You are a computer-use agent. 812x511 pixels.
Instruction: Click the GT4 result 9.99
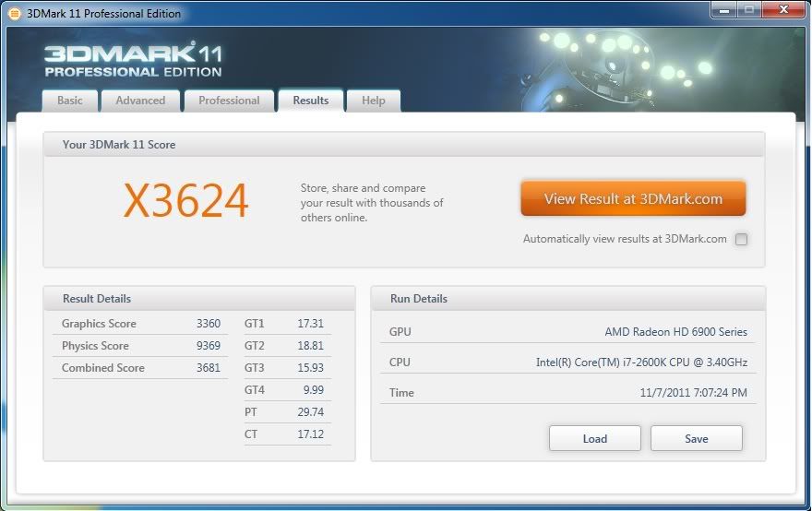314,390
